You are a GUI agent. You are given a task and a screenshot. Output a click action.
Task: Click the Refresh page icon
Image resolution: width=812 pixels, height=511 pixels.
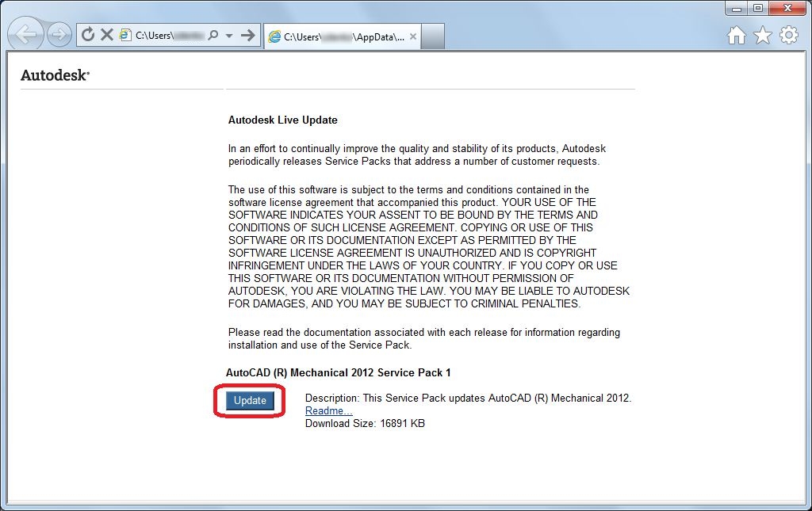click(x=87, y=35)
